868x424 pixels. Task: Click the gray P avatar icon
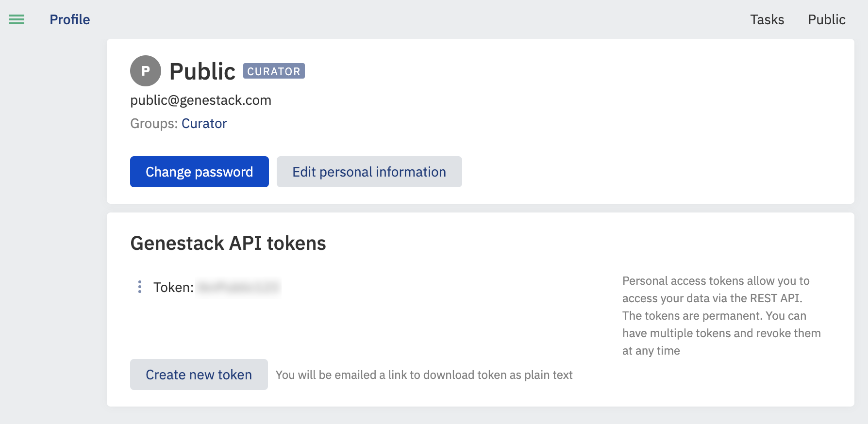point(146,71)
